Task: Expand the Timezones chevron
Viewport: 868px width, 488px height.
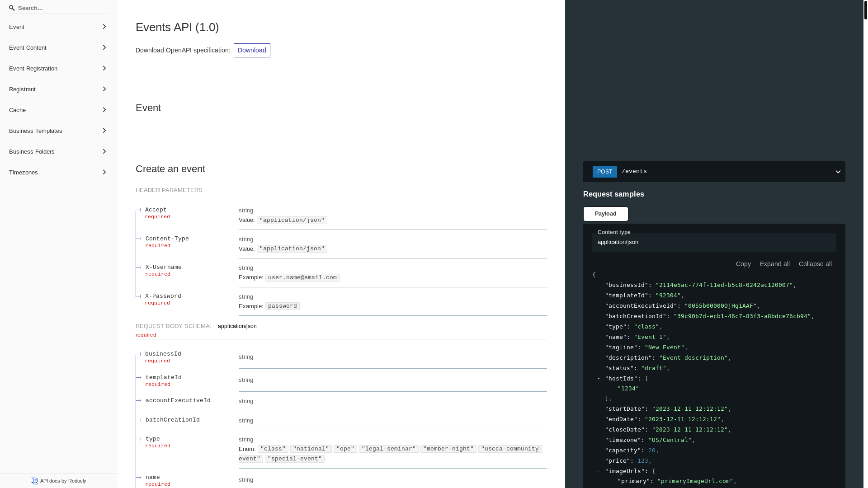Action: point(104,172)
